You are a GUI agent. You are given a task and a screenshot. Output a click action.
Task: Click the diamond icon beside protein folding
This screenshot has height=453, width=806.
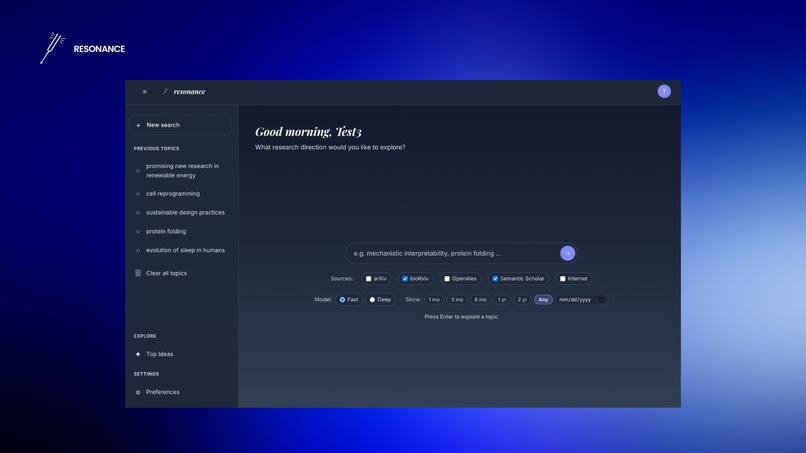click(x=138, y=232)
